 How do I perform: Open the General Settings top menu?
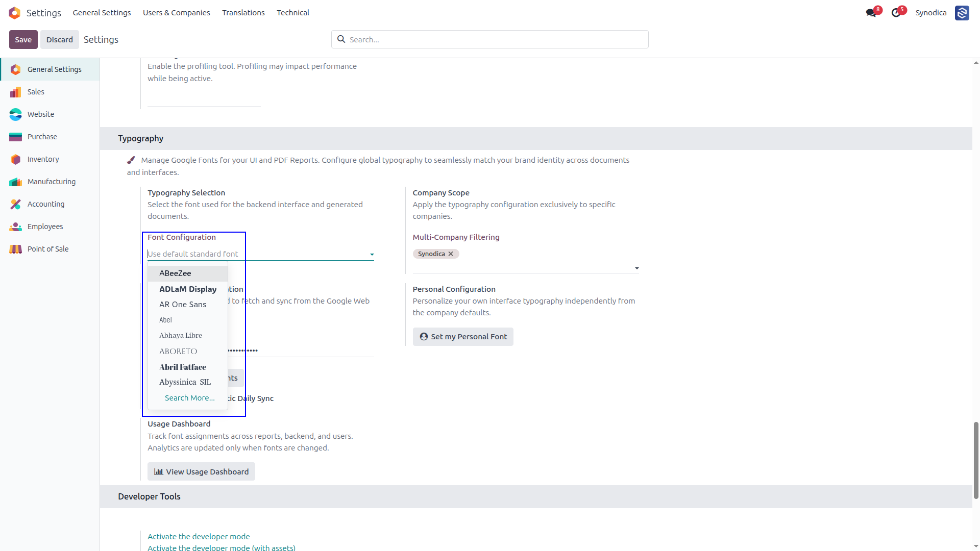[x=102, y=13]
